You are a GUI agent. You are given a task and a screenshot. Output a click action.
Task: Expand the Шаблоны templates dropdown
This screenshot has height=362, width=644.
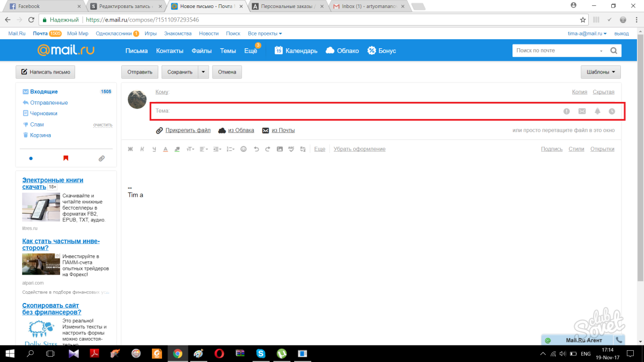coord(601,72)
